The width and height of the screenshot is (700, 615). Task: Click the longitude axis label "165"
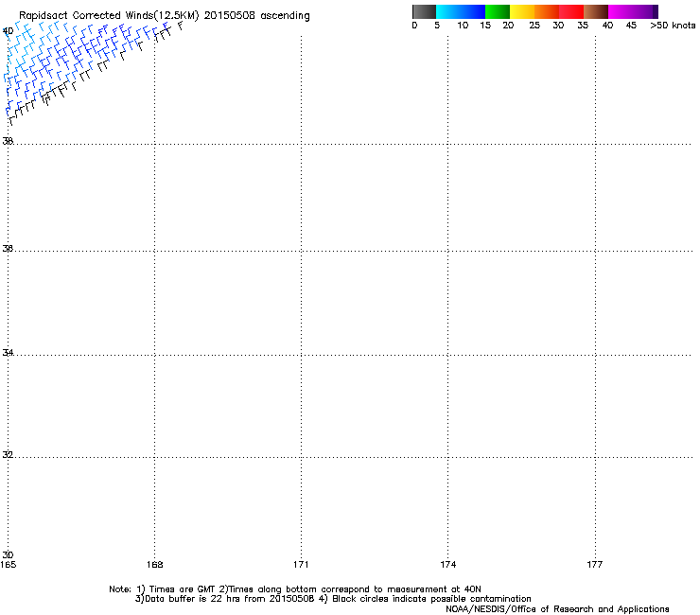coord(8,565)
